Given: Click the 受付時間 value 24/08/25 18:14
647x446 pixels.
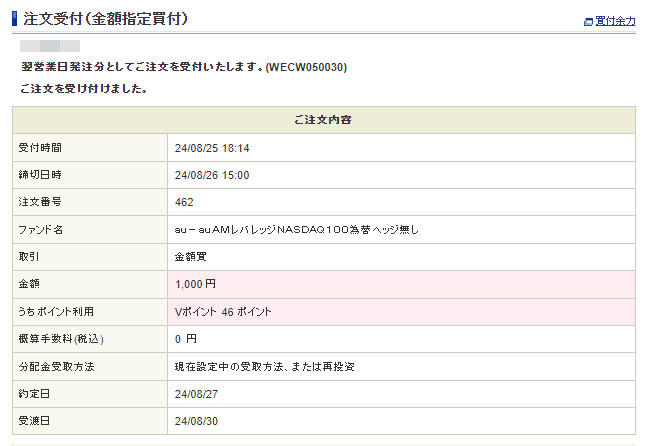Looking at the screenshot, I should (211, 148).
